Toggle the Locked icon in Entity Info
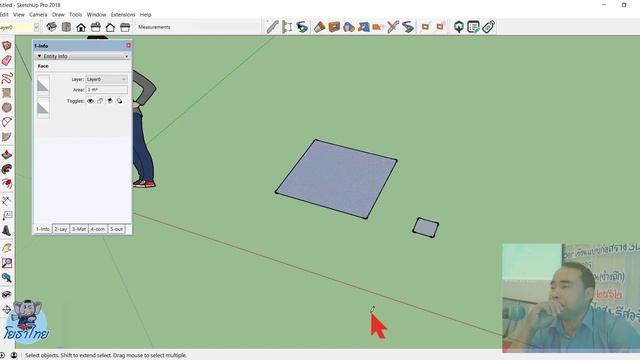640x360 pixels. click(x=100, y=101)
